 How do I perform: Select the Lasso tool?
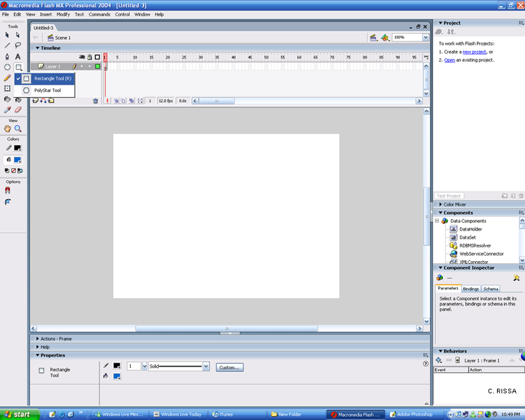[x=18, y=45]
